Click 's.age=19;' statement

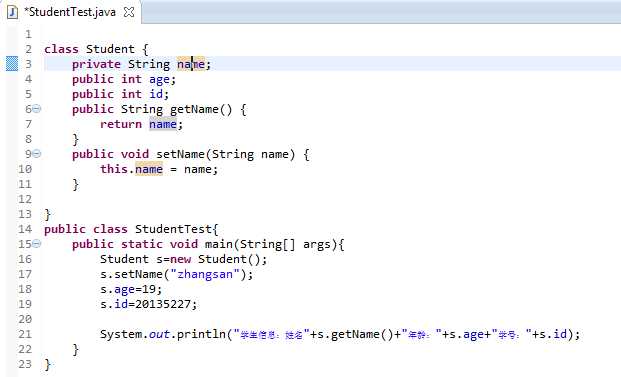click(131, 289)
